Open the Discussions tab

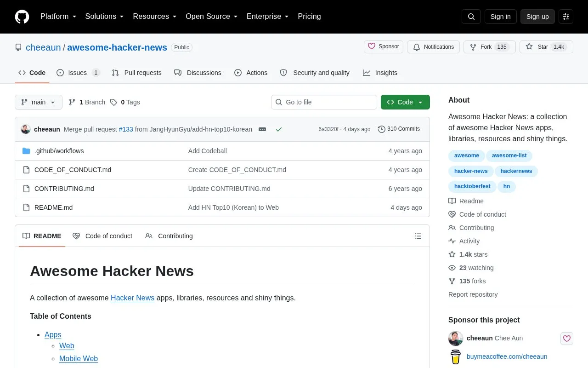(x=198, y=73)
